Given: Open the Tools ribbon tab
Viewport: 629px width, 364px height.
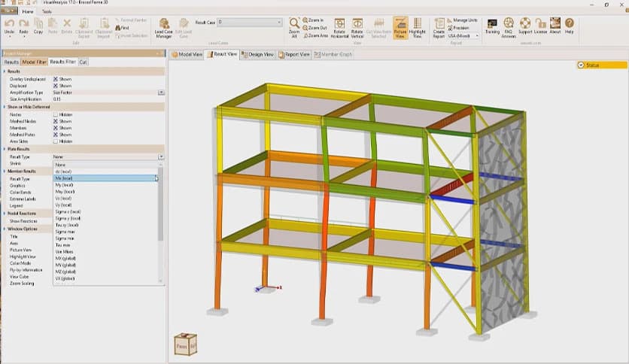Looking at the screenshot, I should click(47, 11).
